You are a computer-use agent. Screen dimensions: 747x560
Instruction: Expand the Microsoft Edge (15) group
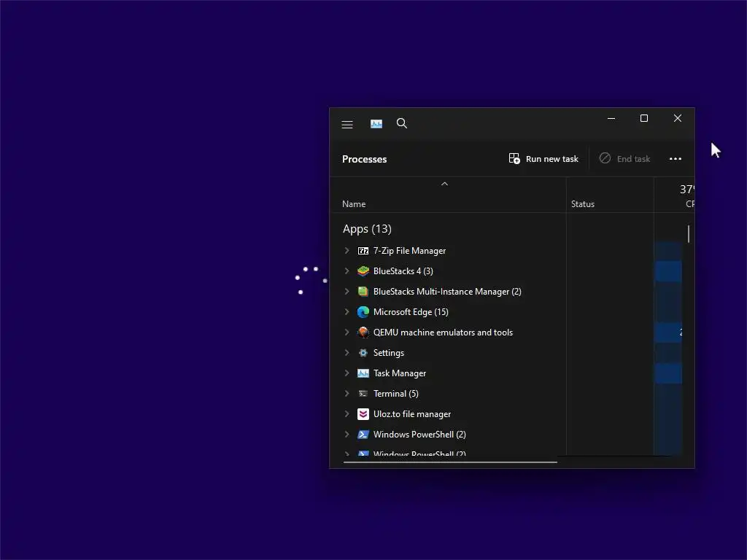click(347, 312)
